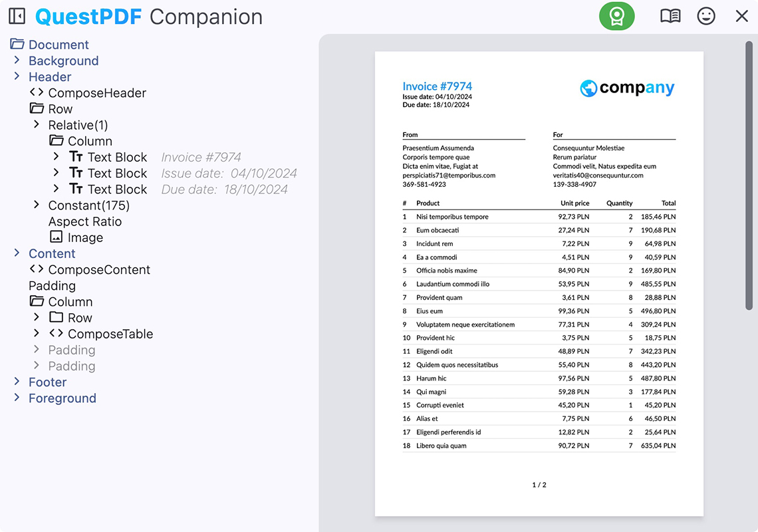Viewport: 758px width, 532px height.
Task: Expand the Background tree node
Action: [17, 61]
